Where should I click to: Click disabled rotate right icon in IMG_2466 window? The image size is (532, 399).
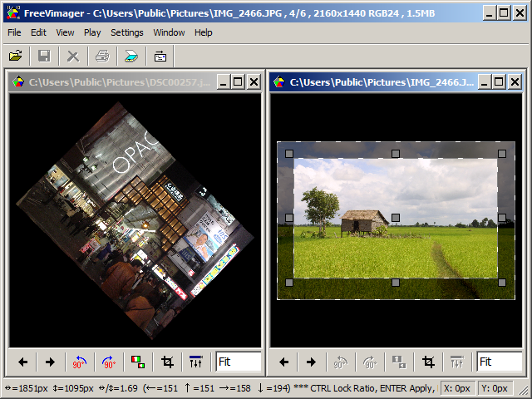[x=369, y=362]
